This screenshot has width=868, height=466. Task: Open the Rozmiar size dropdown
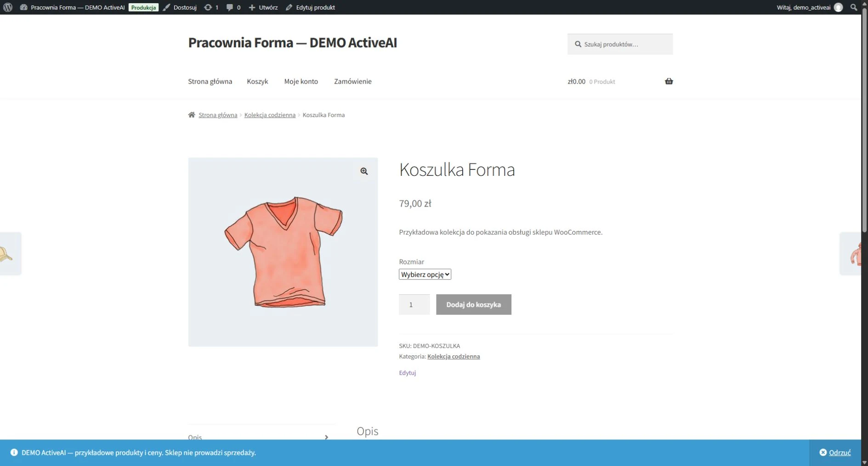[425, 275]
